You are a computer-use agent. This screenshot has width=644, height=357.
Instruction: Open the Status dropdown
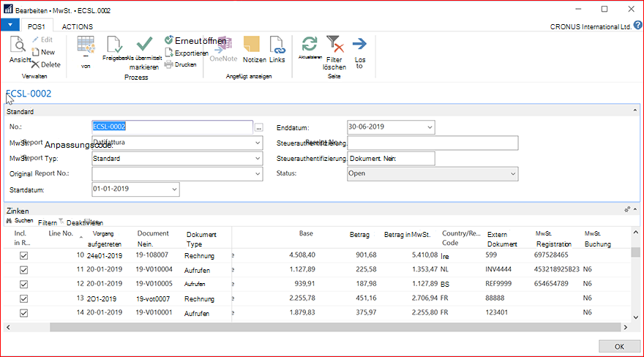click(513, 174)
